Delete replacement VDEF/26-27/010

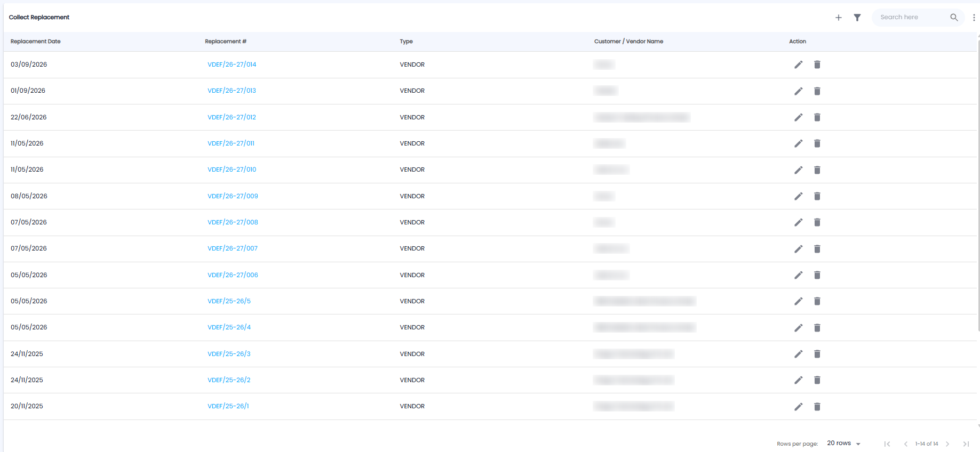click(817, 170)
